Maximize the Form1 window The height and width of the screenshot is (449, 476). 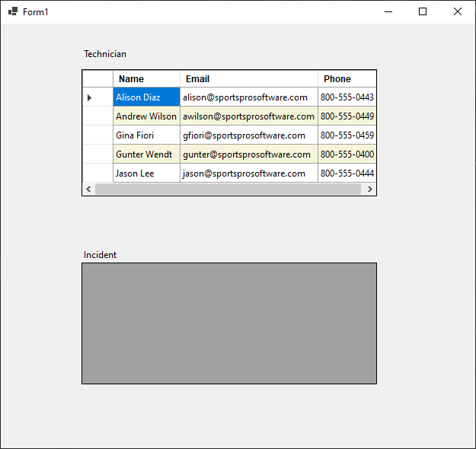pos(423,12)
